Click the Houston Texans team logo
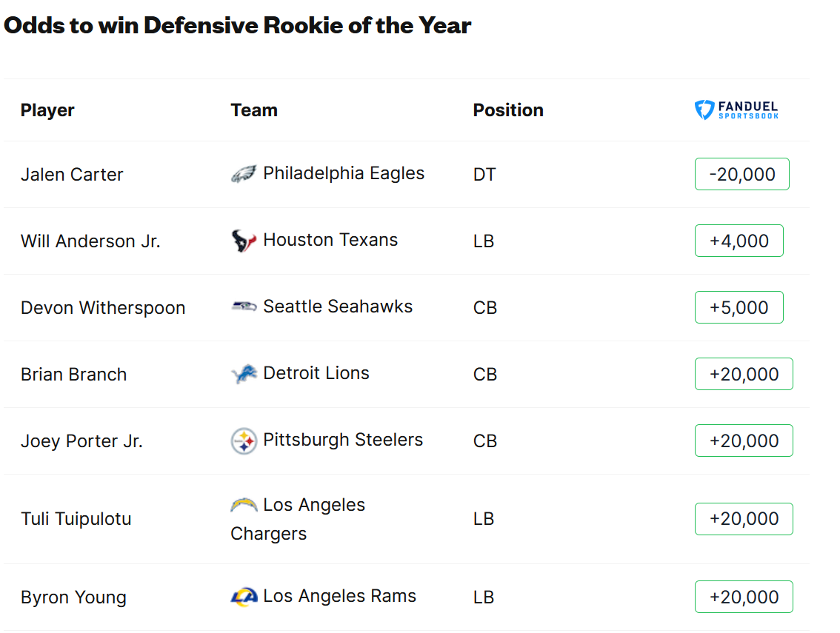The image size is (840, 633). click(244, 241)
